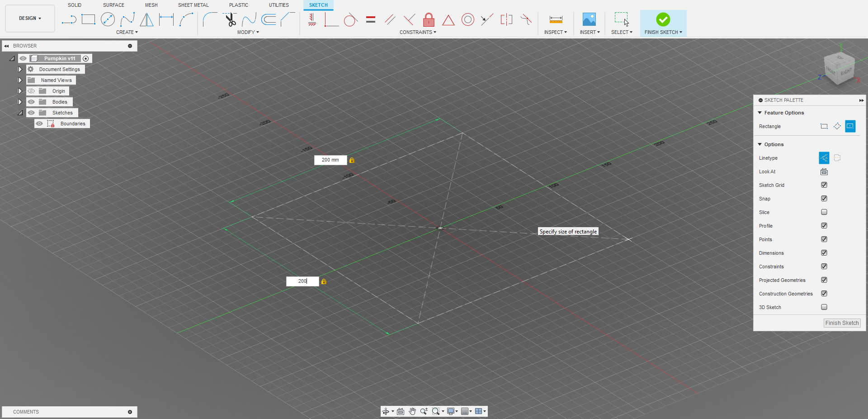Select the Extend tool in Modify

coord(249,19)
